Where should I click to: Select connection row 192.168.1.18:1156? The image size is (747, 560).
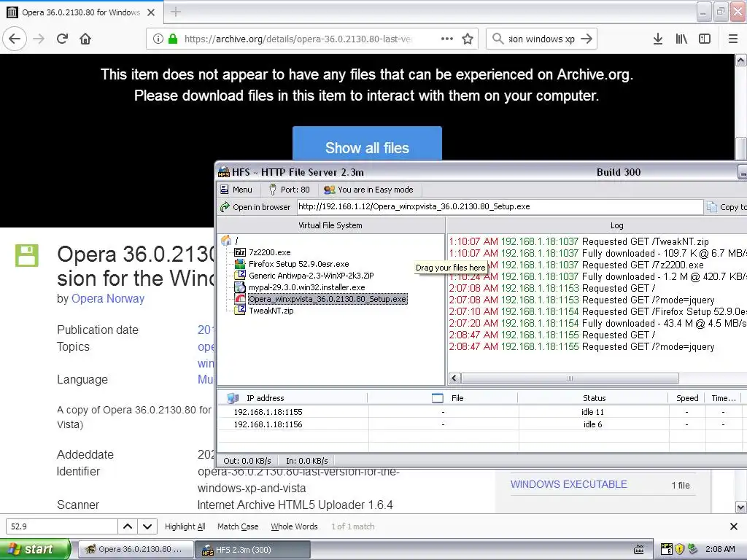click(x=482, y=424)
